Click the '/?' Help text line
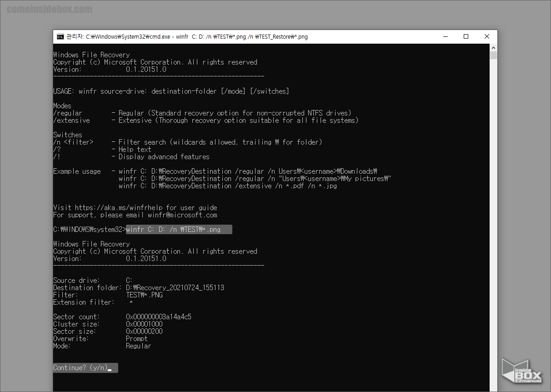Screen dimensions: 551x392 pos(102,150)
